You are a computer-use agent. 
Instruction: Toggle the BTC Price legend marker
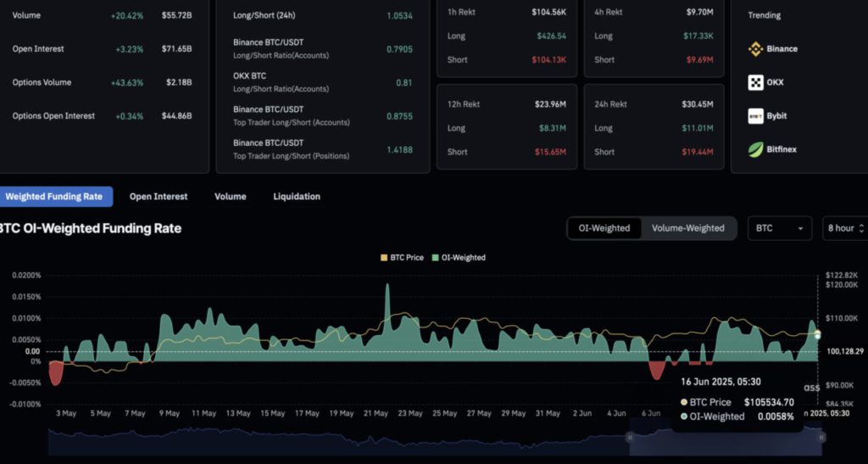point(383,258)
